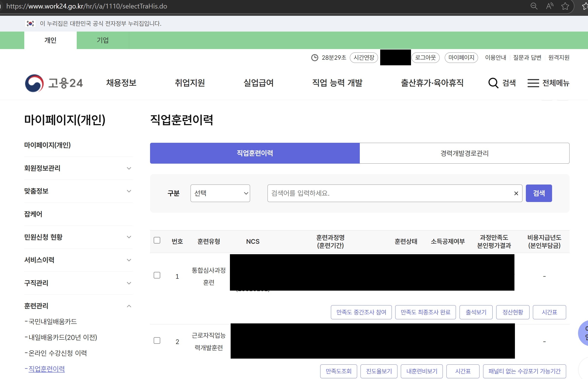This screenshot has width=588, height=379.
Task: Switch to the 기업 tab
Action: tap(103, 40)
